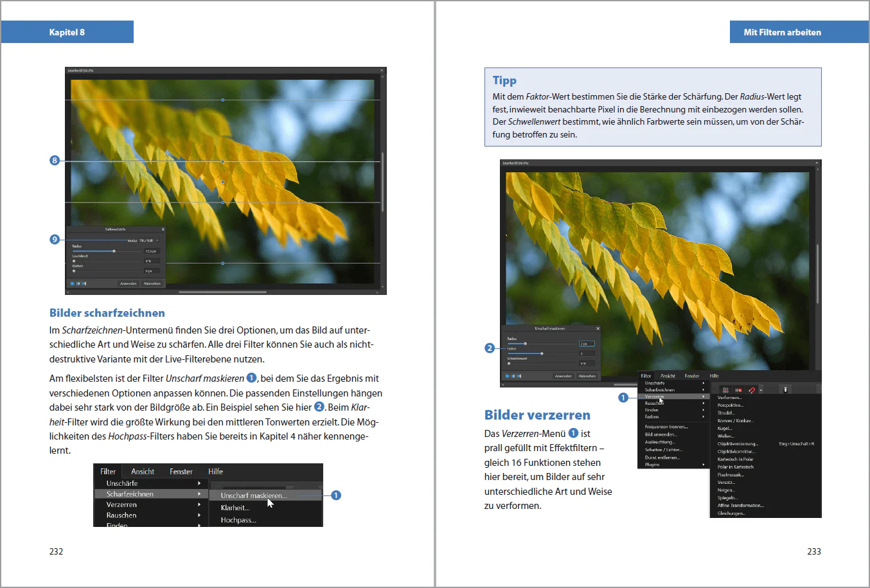Image resolution: width=870 pixels, height=588 pixels.
Task: Click the horizontal scrollbar under the Tiefenschärfe image
Action: [222, 292]
